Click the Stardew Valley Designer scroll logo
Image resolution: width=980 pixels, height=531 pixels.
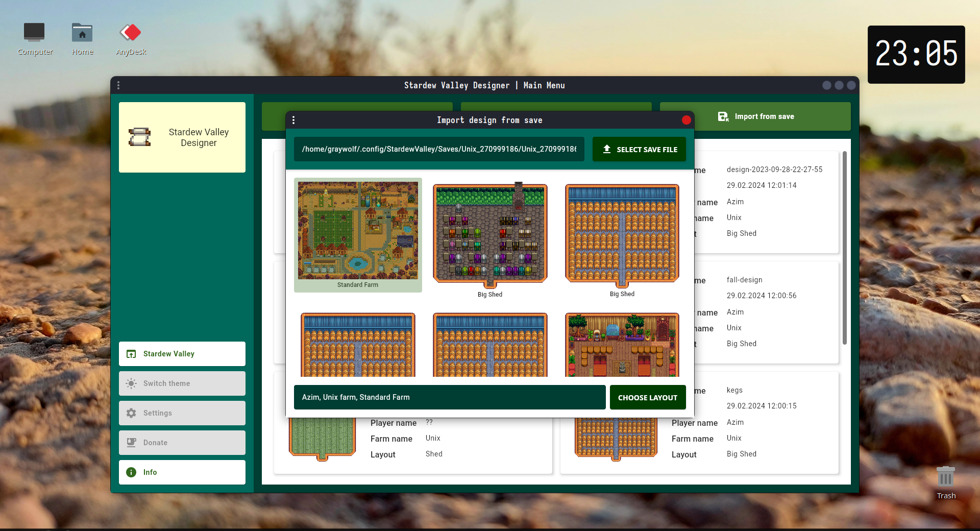click(x=139, y=137)
